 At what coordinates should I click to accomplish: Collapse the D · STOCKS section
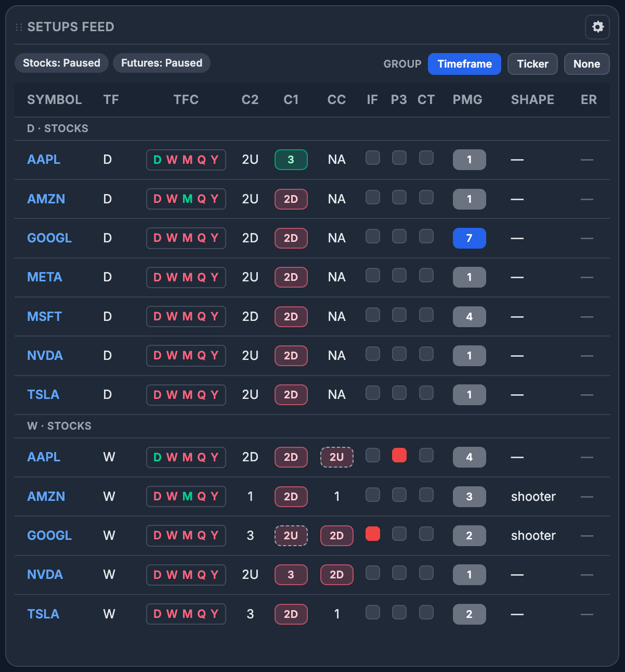click(57, 128)
